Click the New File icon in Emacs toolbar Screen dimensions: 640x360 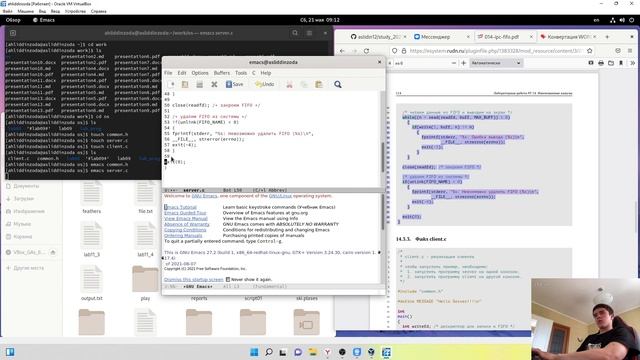point(171,84)
